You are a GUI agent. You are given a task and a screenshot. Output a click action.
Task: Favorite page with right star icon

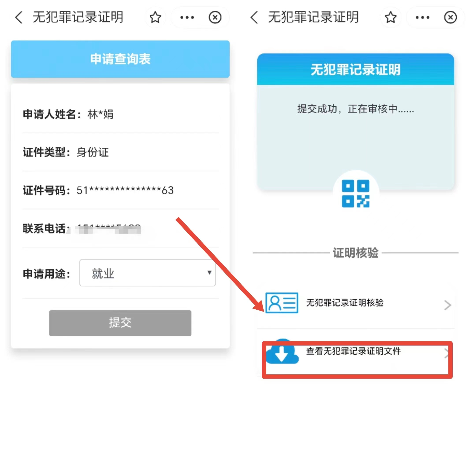click(391, 17)
